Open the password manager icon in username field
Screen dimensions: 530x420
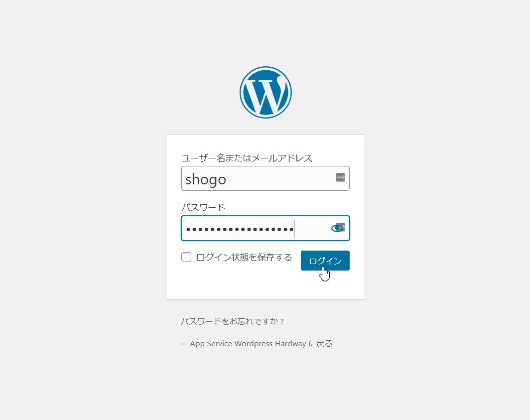click(x=341, y=178)
